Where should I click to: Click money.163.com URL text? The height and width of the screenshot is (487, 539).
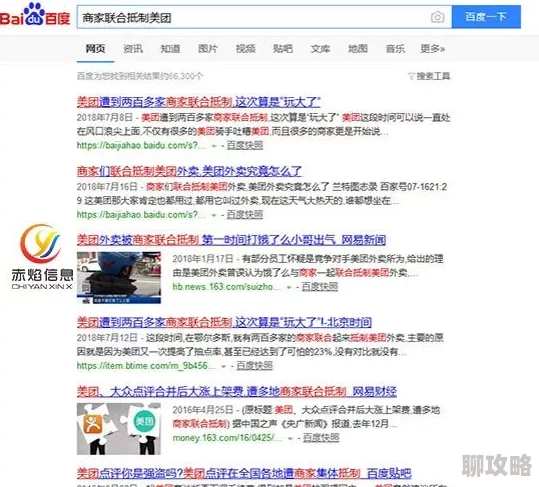[x=228, y=438]
